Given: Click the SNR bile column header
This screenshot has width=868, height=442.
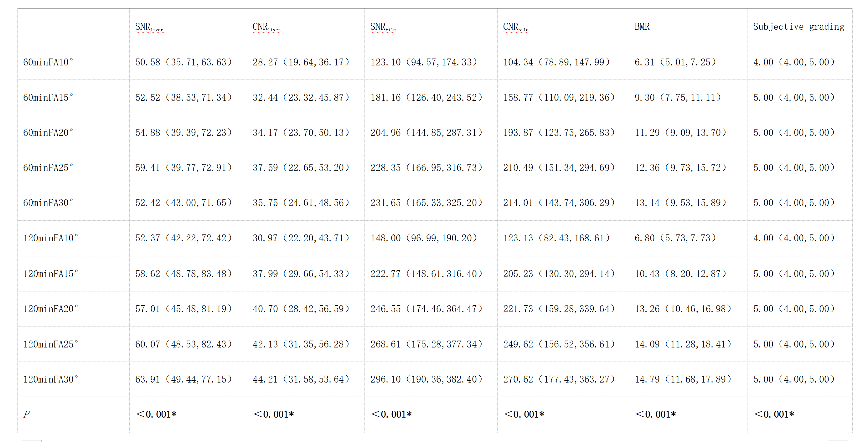Looking at the screenshot, I should (x=383, y=27).
